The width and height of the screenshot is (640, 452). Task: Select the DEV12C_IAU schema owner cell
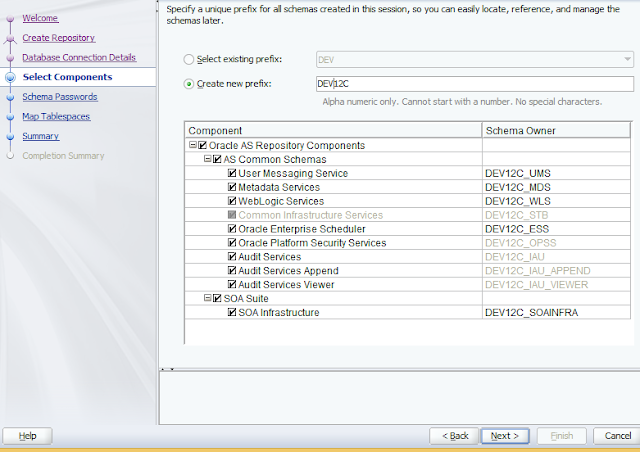point(556,256)
